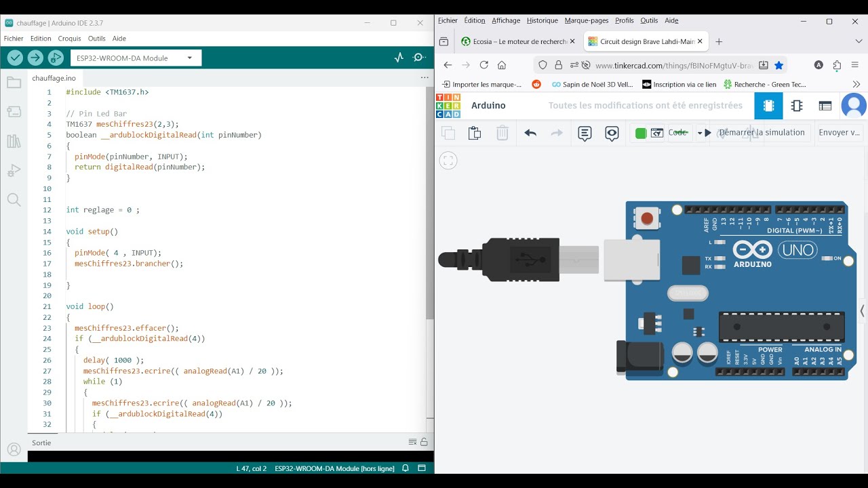Click the Arduino IDE code editor vertical scrollbar
The height and width of the screenshot is (488, 868).
point(429,203)
